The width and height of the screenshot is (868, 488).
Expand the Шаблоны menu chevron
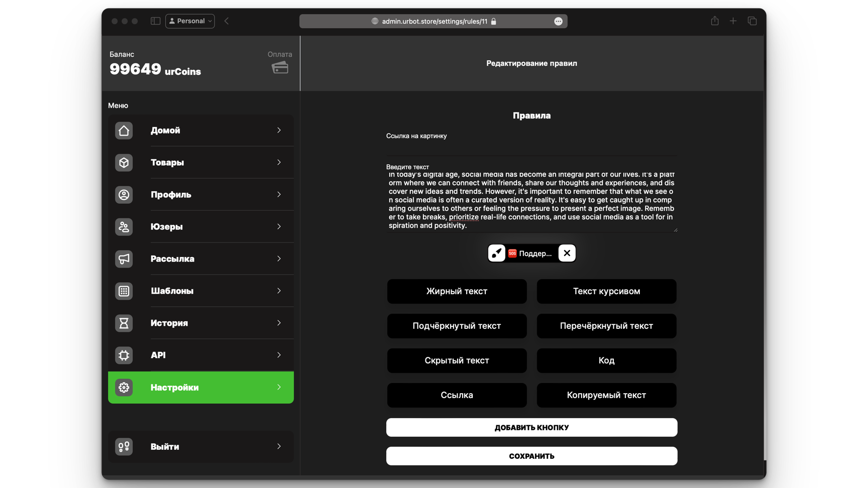pyautogui.click(x=279, y=291)
